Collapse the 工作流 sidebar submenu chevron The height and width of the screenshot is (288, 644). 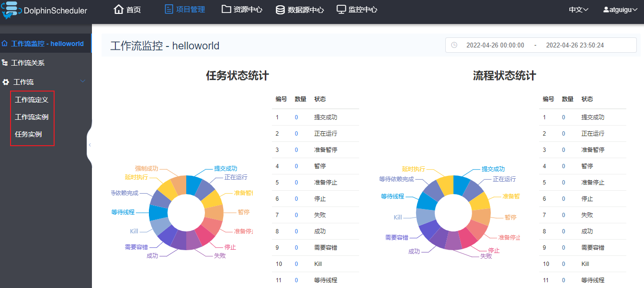pyautogui.click(x=83, y=82)
